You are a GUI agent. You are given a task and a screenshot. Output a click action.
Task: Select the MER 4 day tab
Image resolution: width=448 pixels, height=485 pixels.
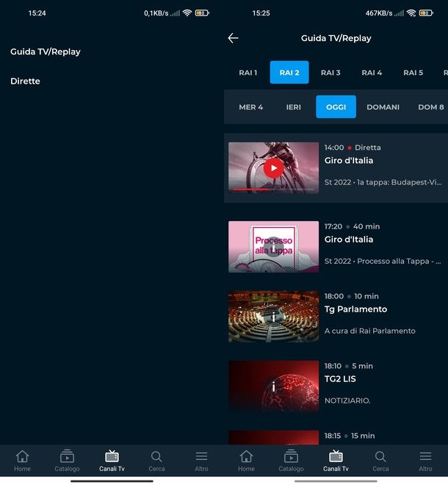coord(250,107)
